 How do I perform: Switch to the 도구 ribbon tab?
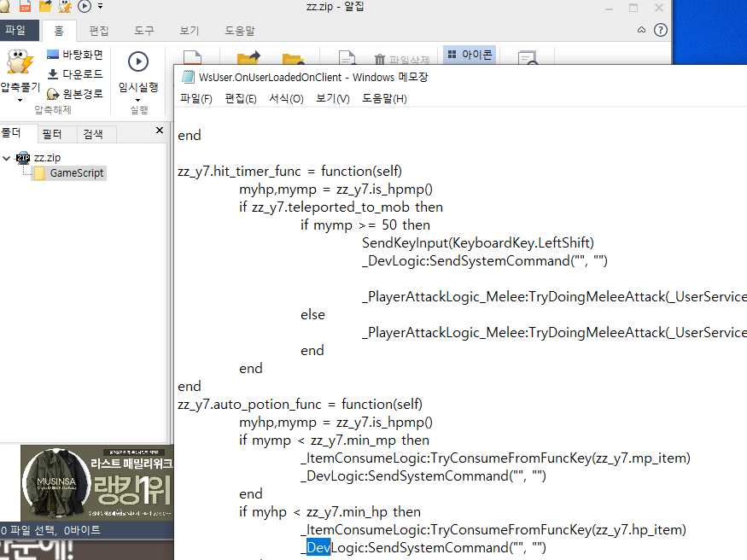click(x=144, y=31)
